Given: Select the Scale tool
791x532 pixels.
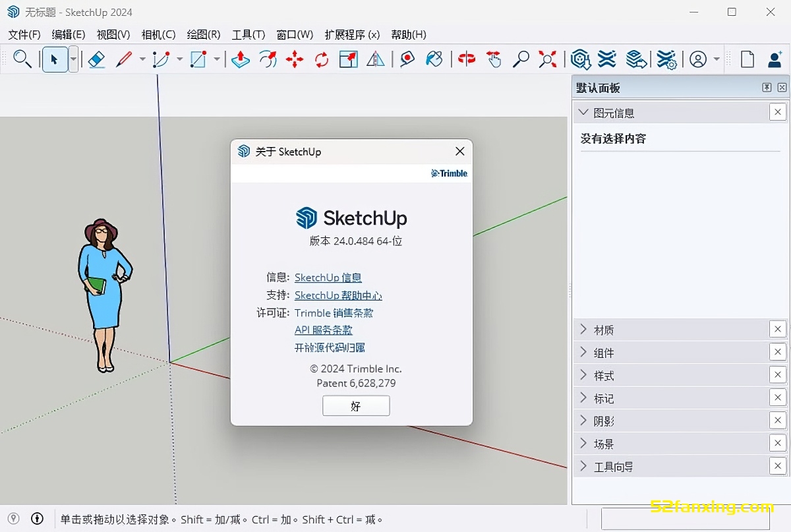Looking at the screenshot, I should [348, 59].
